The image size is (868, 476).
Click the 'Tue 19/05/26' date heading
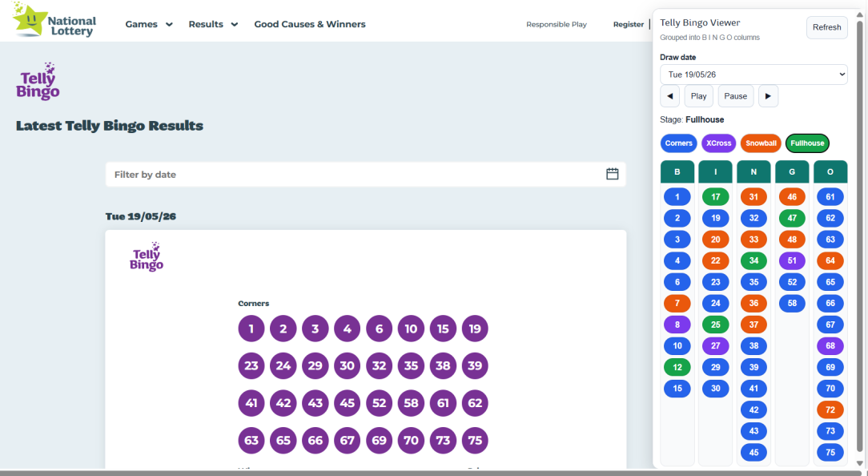tap(141, 216)
